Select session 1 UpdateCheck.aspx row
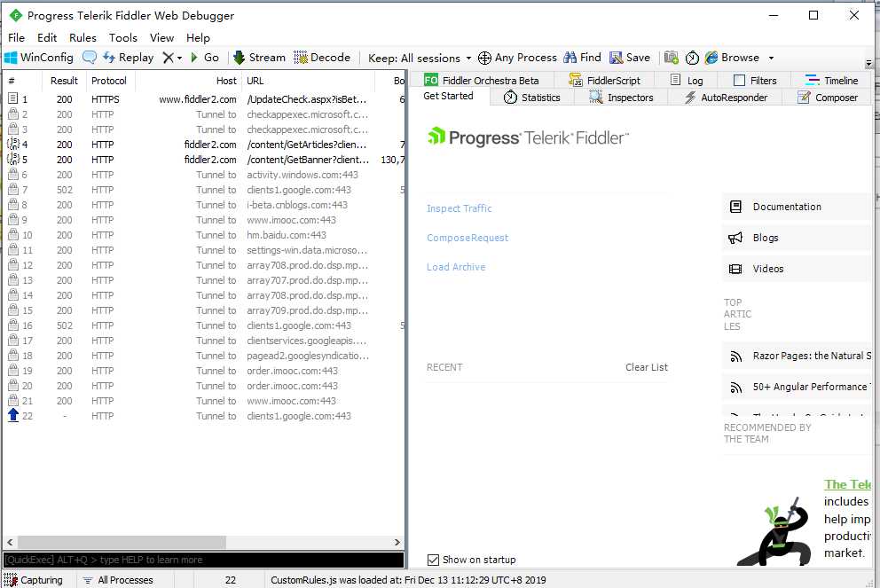This screenshot has height=588, width=880. [x=203, y=99]
